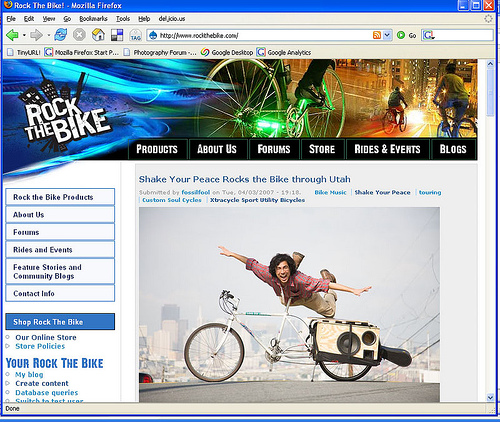This screenshot has width=500, height=422.
Task: Click the TAG toolbar button
Action: pos(136,35)
